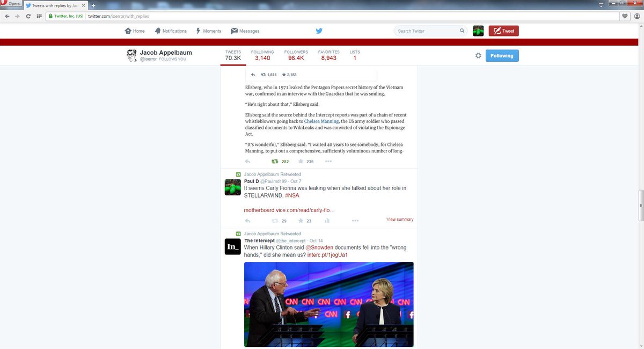Open more options on Paul D's tweet
This screenshot has height=349, width=644.
click(x=355, y=221)
